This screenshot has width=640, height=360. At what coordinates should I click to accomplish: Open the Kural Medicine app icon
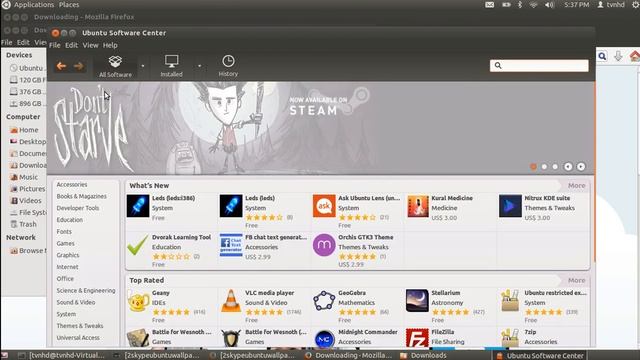pyautogui.click(x=418, y=206)
